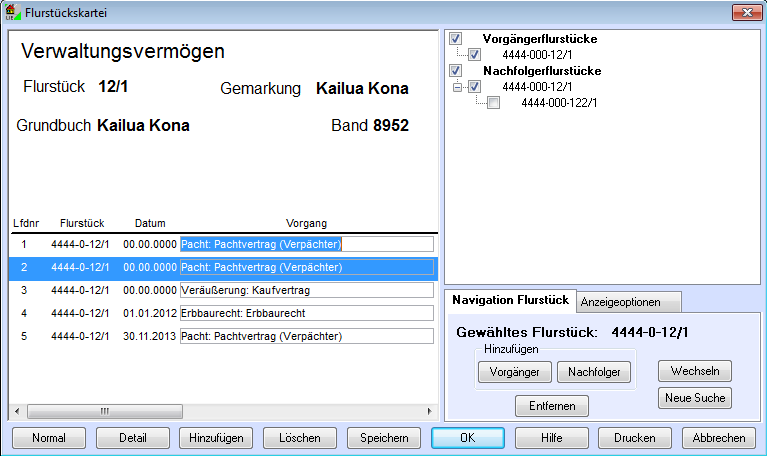This screenshot has height=456, width=767.
Task: Click the Speichern button
Action: [384, 438]
